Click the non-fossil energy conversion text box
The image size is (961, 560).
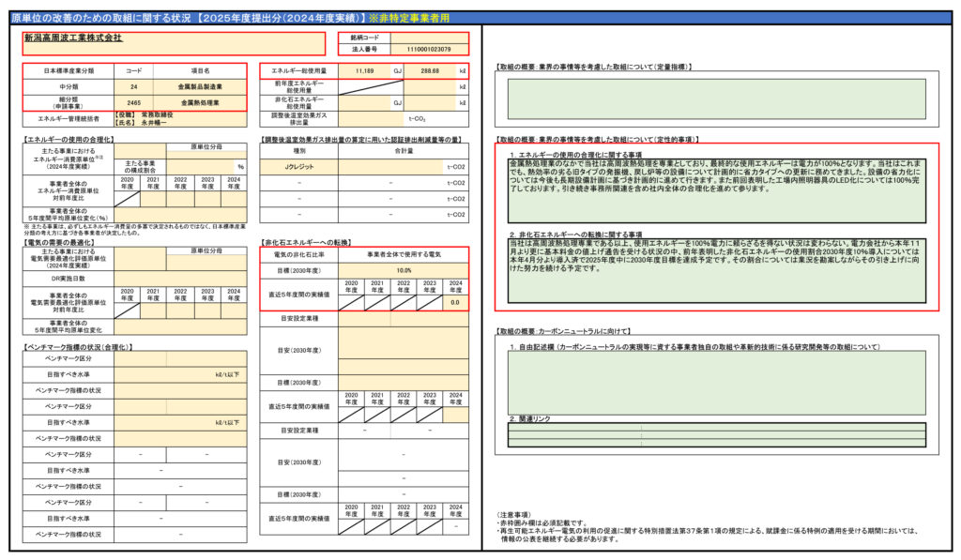716,270
